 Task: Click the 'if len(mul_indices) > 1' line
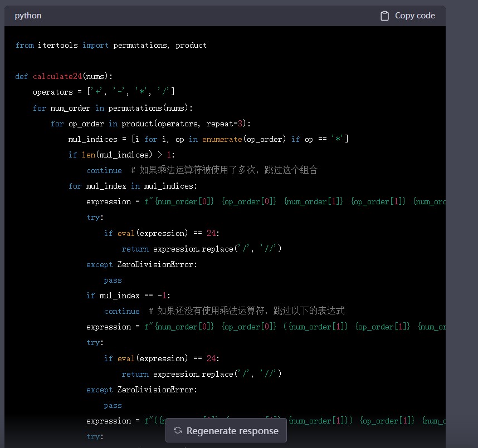[121, 155]
